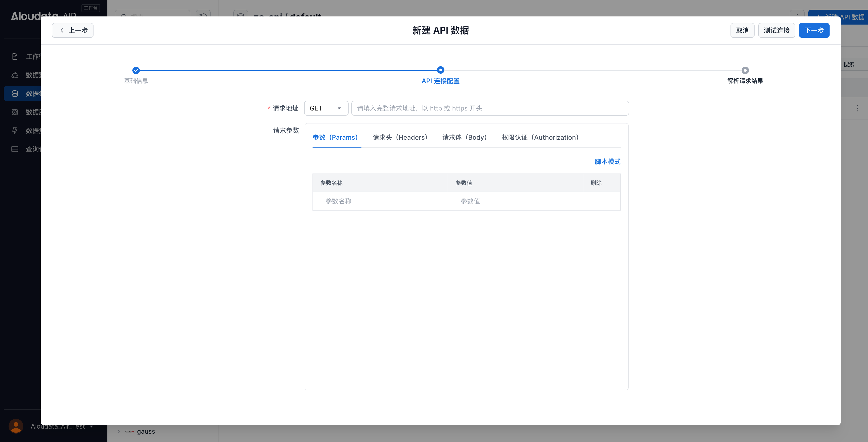Click the 测试连接 button
868x442 pixels.
tap(776, 30)
